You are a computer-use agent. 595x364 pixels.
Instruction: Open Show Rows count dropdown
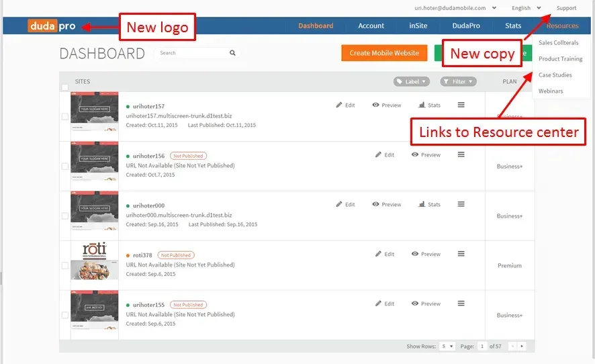tap(447, 346)
